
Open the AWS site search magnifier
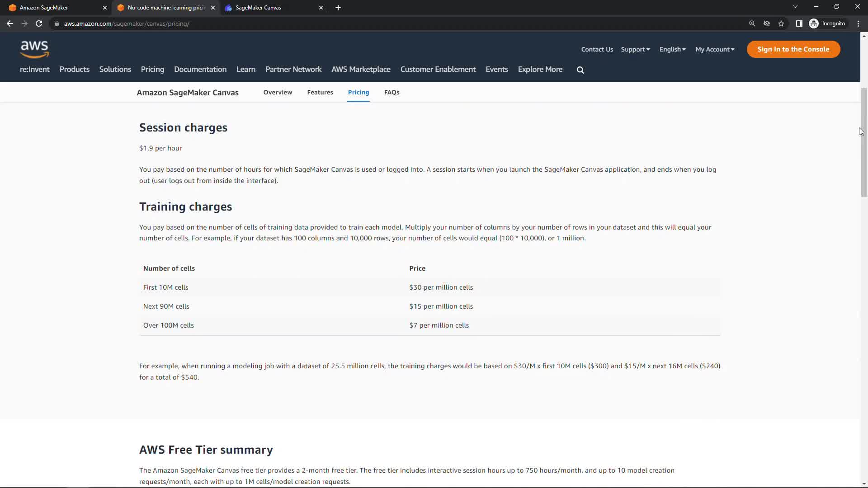(x=580, y=70)
